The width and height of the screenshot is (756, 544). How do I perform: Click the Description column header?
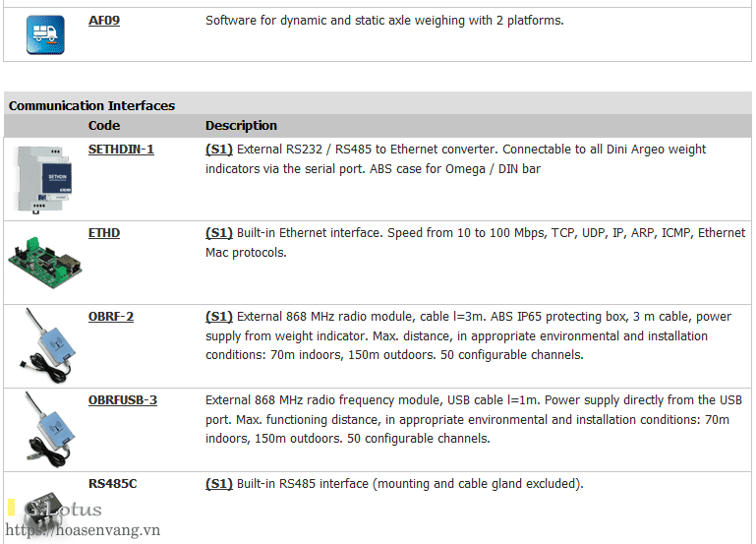[x=241, y=126]
